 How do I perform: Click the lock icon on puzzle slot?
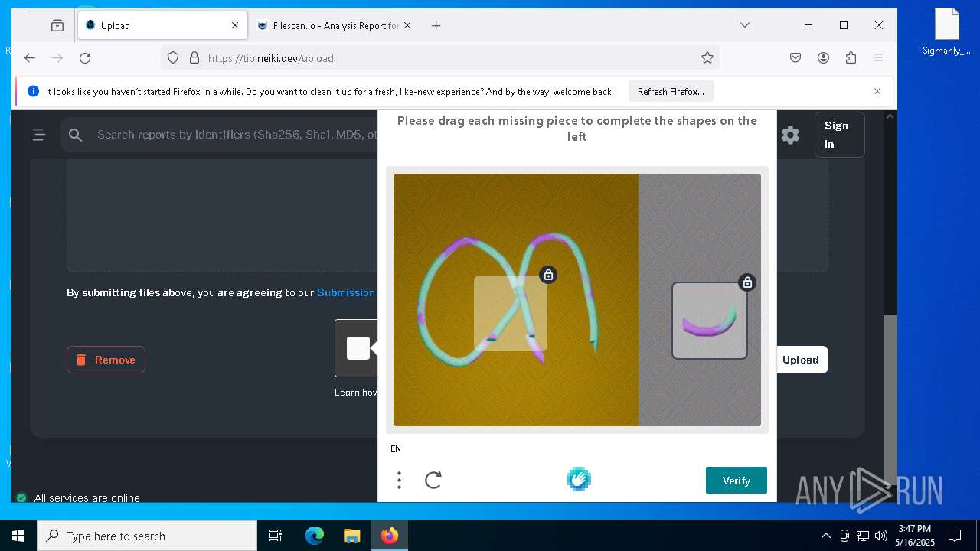coord(548,275)
